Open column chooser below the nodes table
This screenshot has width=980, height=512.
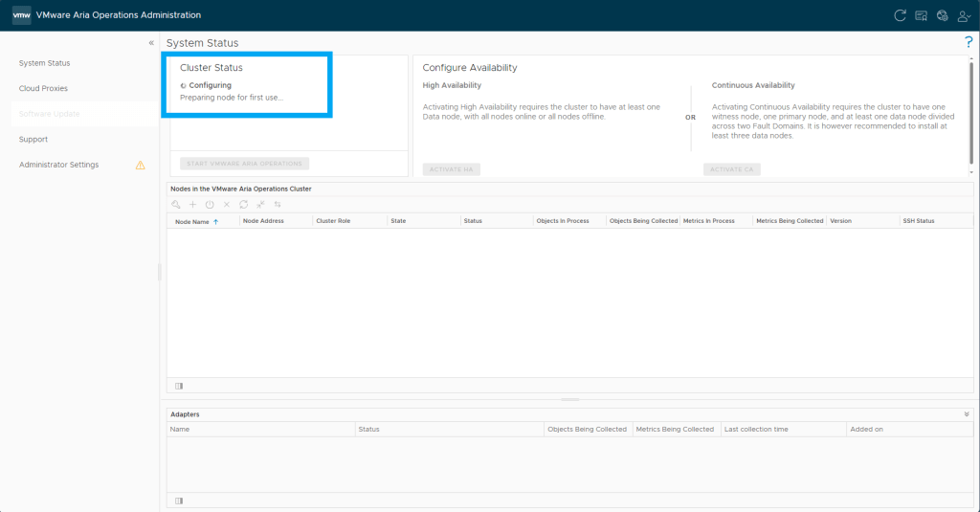179,386
